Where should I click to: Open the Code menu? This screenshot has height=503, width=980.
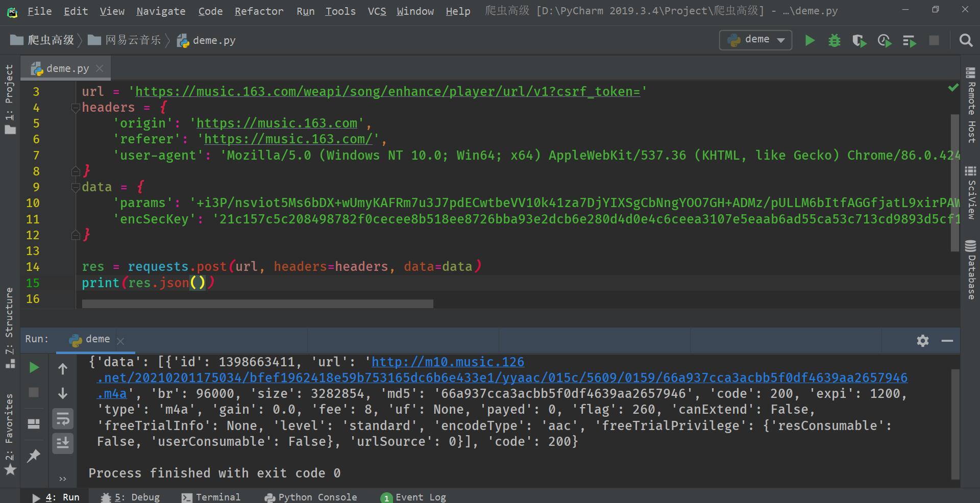tap(210, 11)
